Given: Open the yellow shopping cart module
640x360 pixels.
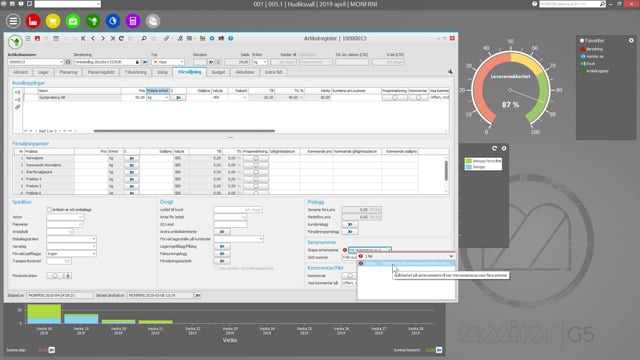Looking at the screenshot, I should click(x=53, y=21).
